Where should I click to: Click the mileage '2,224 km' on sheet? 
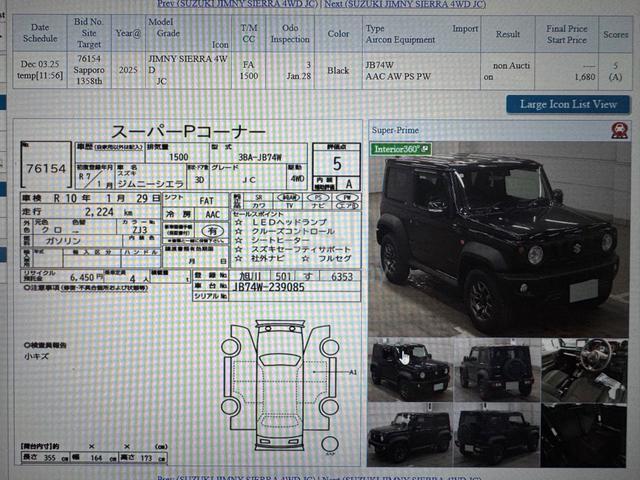click(108, 212)
